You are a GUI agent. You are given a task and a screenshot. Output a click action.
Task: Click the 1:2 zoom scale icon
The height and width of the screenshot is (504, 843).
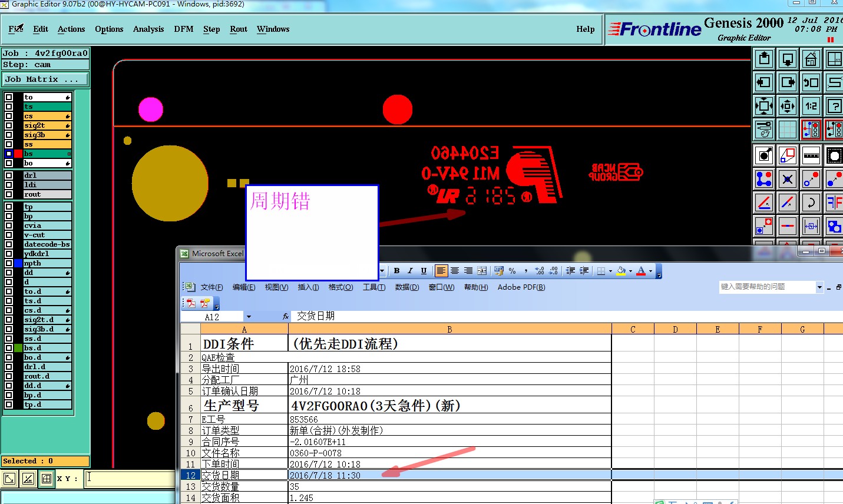click(x=811, y=106)
